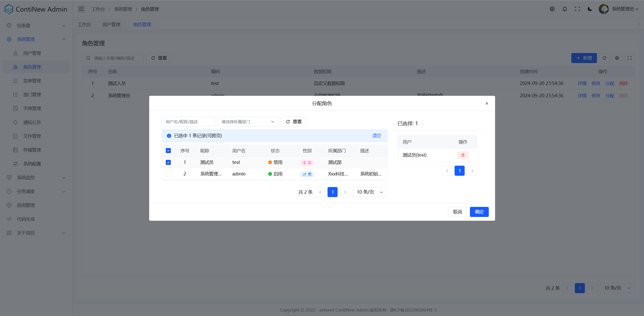
Task: Focus the 用户名/昵称/描述 search field
Action: [x=188, y=122]
